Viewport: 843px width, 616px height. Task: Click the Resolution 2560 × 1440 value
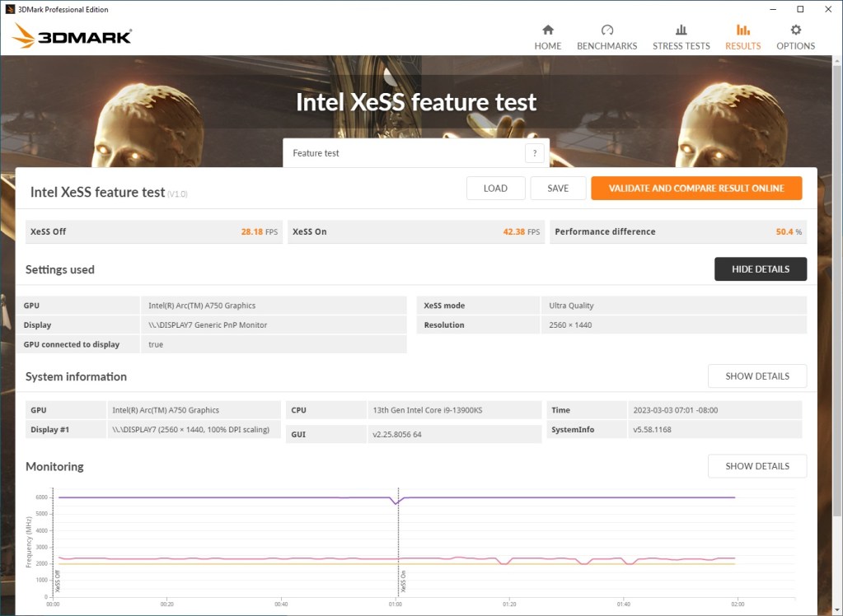point(570,324)
